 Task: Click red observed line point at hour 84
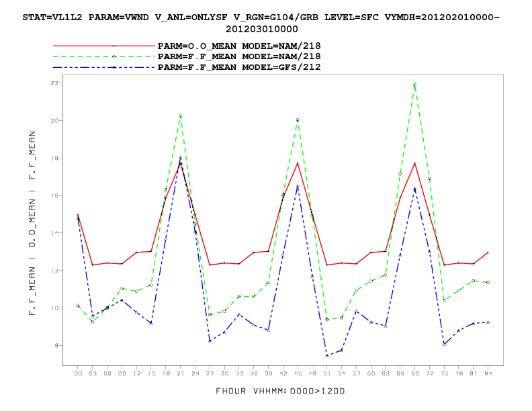coord(488,253)
